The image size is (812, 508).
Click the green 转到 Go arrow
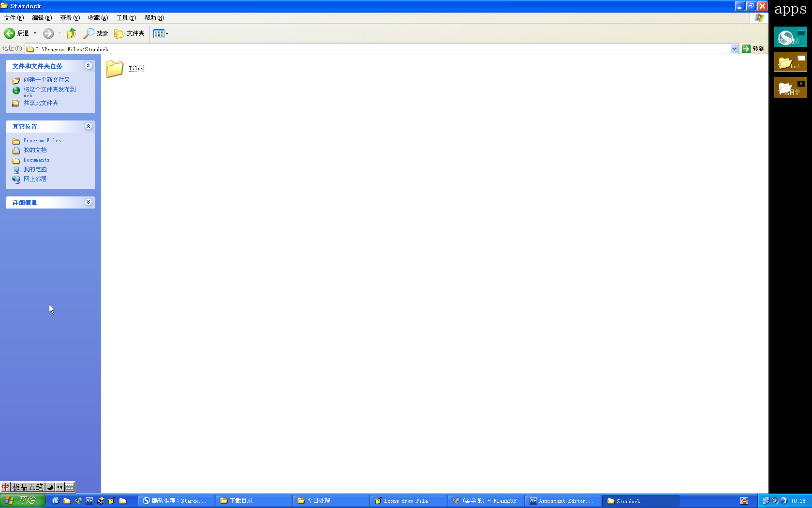pos(746,49)
